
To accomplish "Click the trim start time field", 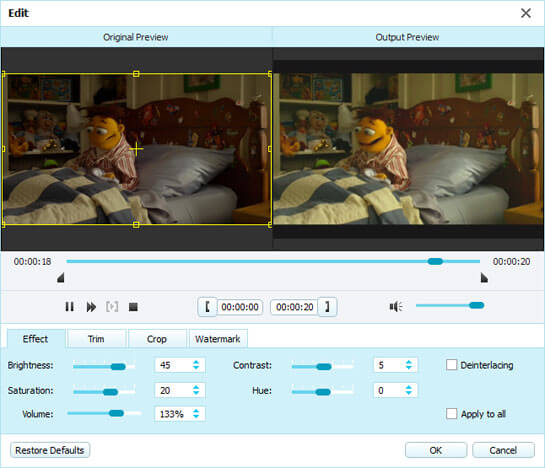I will (x=240, y=307).
